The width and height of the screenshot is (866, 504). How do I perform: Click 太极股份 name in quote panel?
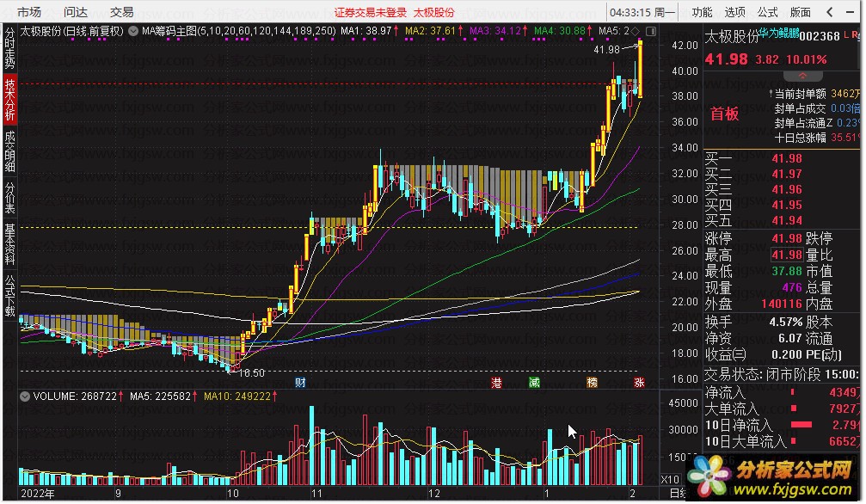pyautogui.click(x=732, y=37)
